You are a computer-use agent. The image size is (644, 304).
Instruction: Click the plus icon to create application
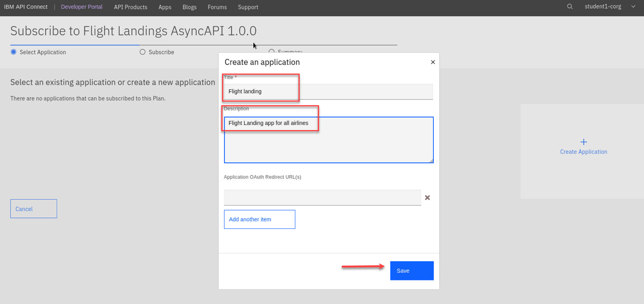tap(583, 142)
